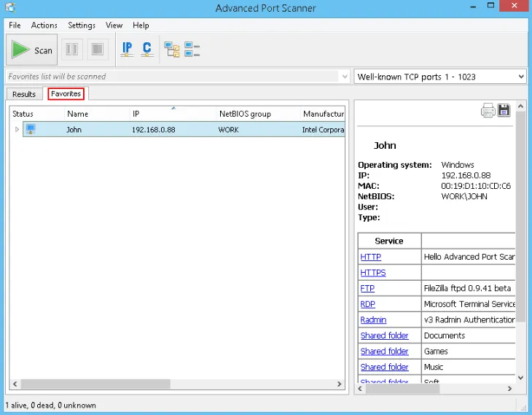Sort by the IP column header
This screenshot has height=415, width=532.
(x=173, y=114)
